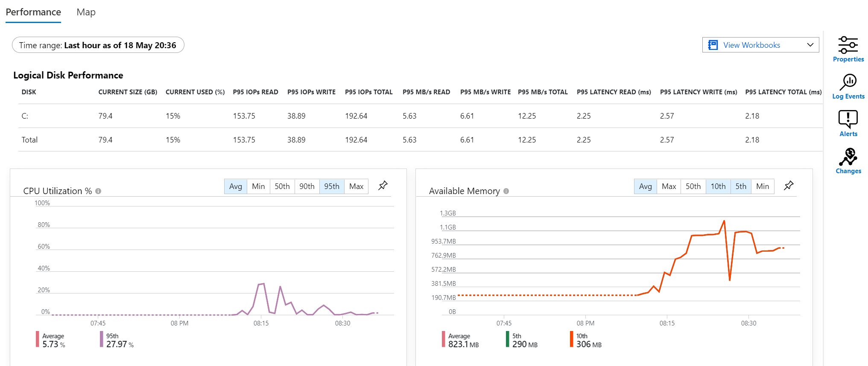Sort by P95 LATENCY READ (ms) header
The height and width of the screenshot is (366, 868).
coord(614,92)
